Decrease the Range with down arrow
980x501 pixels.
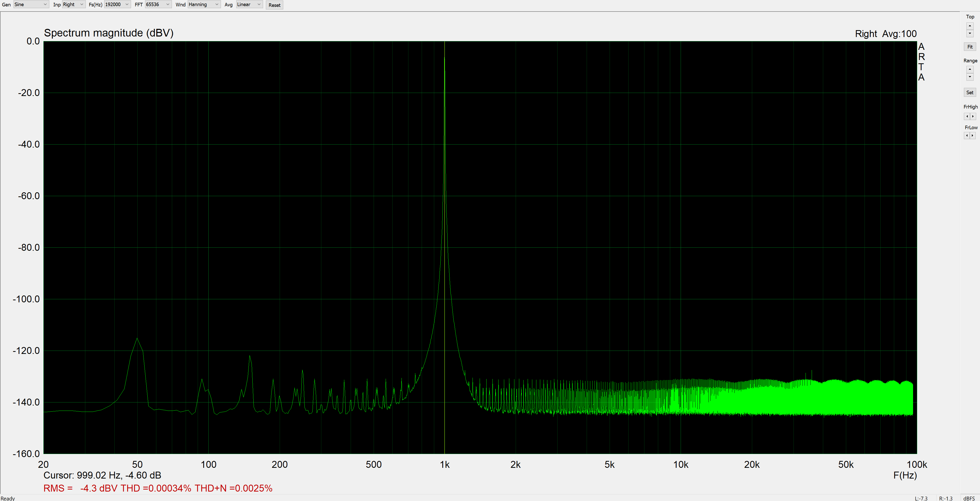[970, 77]
